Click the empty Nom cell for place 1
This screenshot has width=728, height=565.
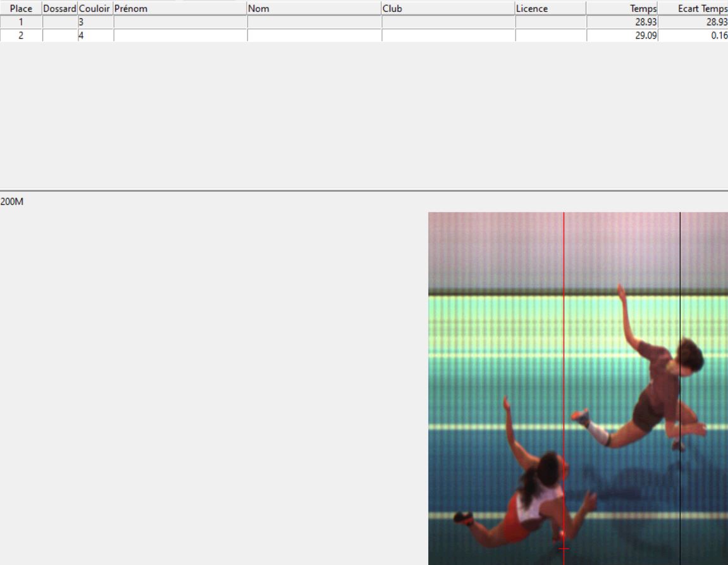click(x=314, y=22)
